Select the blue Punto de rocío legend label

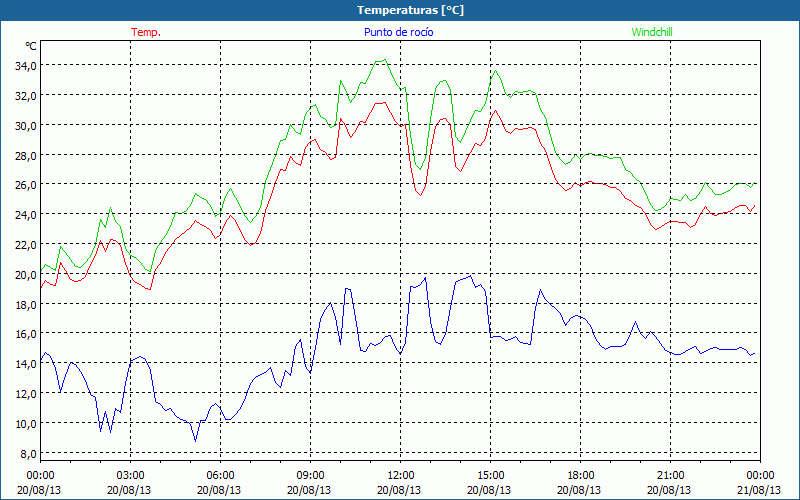tap(398, 32)
